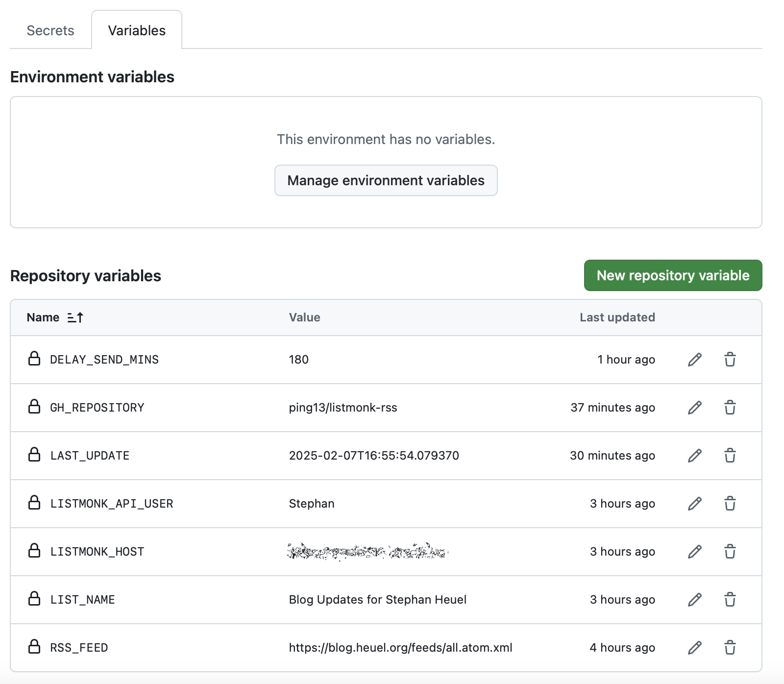Click the Value column header
Screen dimensions: 784x684
point(304,318)
